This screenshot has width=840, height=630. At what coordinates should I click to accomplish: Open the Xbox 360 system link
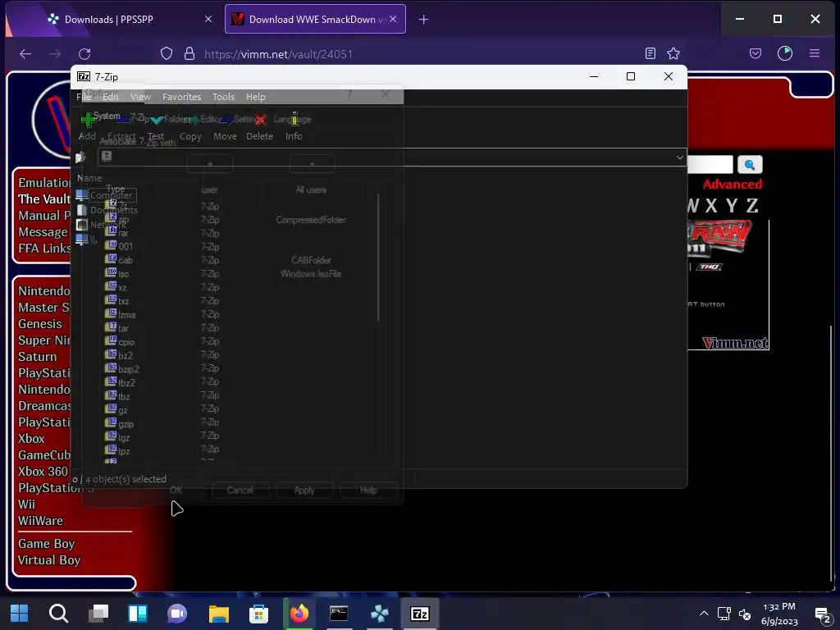click(x=43, y=471)
